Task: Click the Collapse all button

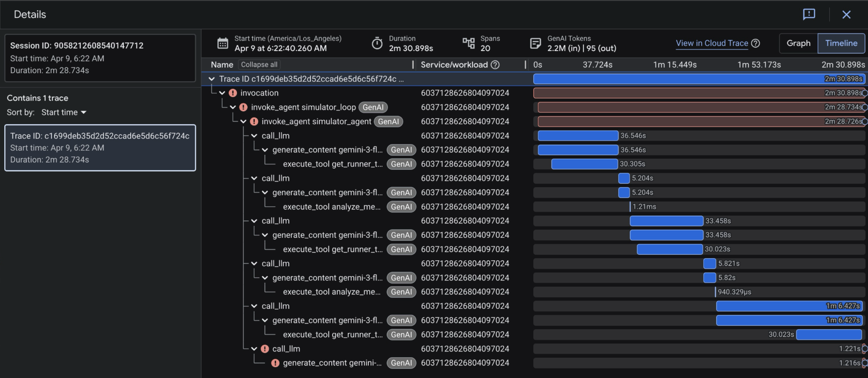Action: point(259,65)
